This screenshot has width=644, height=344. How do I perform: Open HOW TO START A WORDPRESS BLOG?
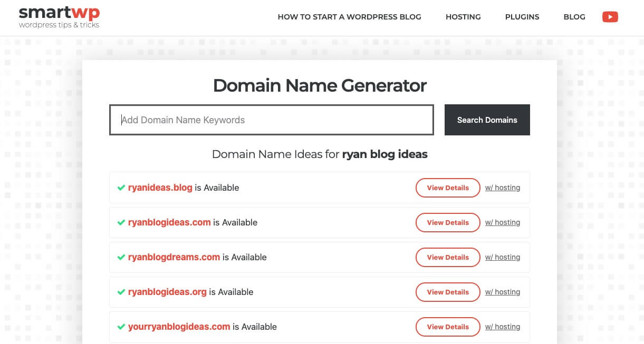click(x=349, y=16)
